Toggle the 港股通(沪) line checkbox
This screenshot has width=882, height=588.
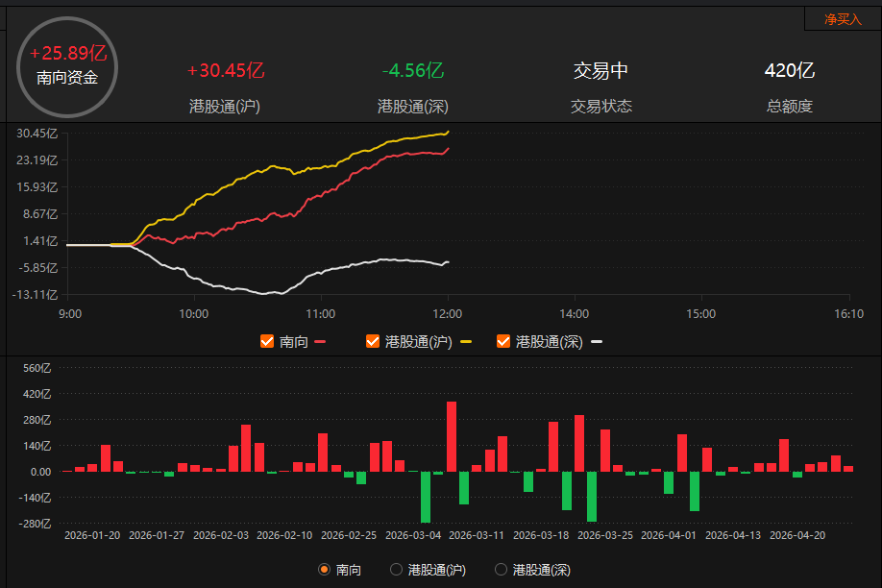[x=373, y=341]
